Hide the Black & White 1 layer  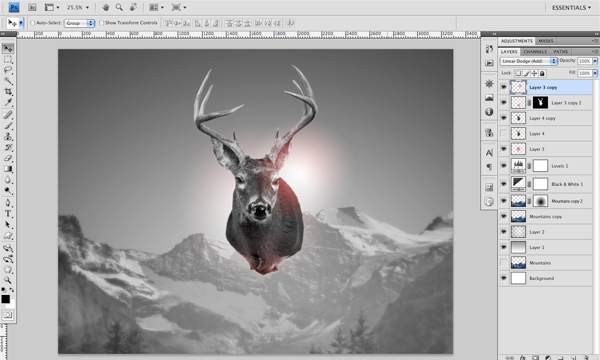[504, 184]
